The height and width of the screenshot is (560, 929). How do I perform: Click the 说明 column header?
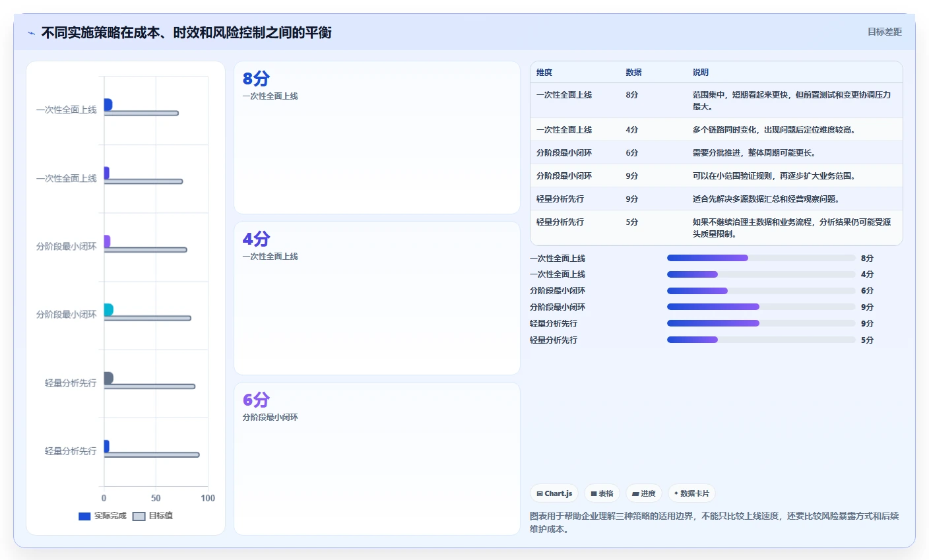click(x=701, y=73)
